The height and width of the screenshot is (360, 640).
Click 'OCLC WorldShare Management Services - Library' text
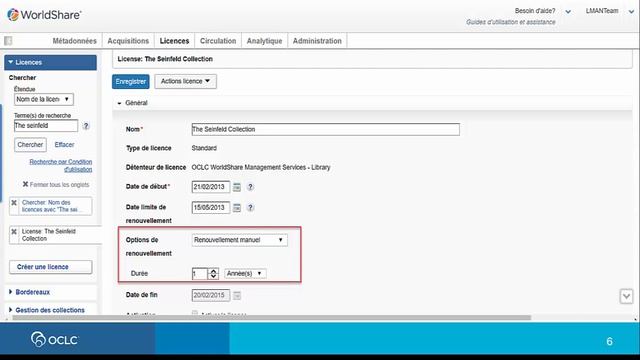pos(261,167)
